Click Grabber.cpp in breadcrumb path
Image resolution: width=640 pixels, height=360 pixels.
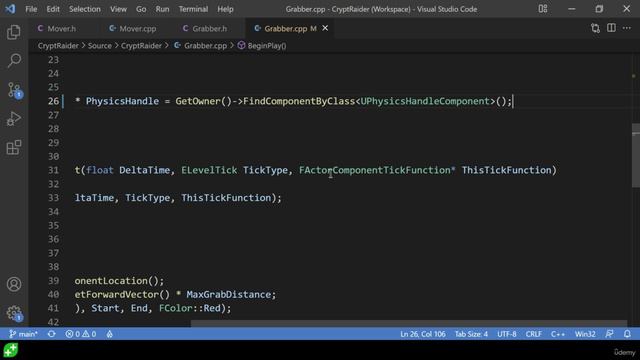pos(205,46)
